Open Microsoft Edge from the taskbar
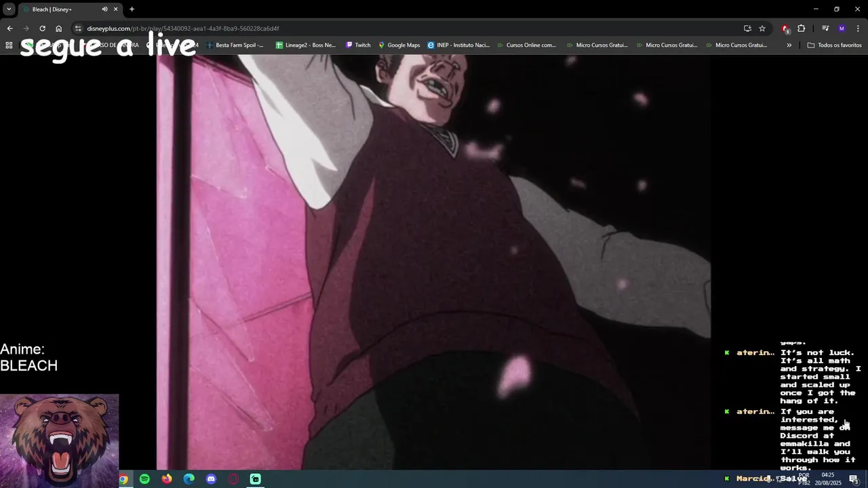The height and width of the screenshot is (488, 868). coord(189,479)
